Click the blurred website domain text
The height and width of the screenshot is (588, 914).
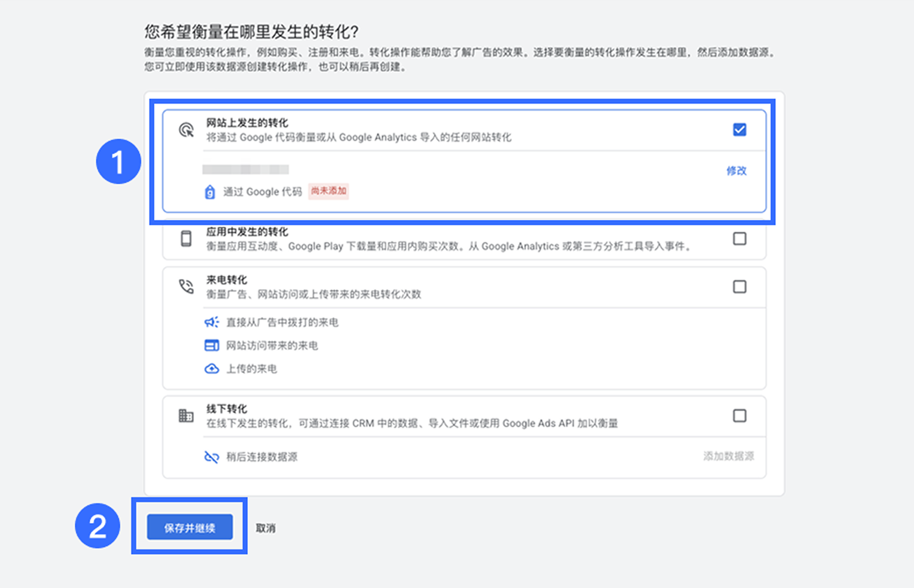coord(246,170)
